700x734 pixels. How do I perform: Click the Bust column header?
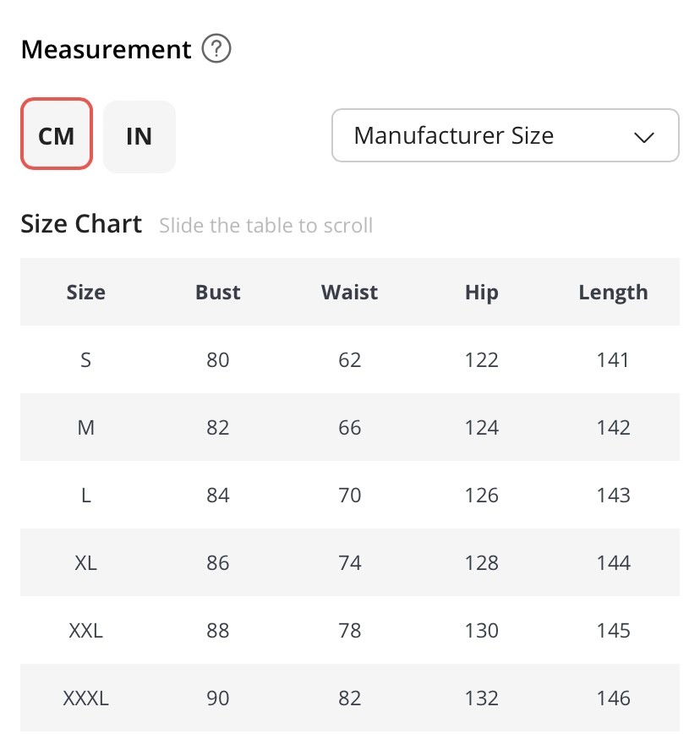(218, 293)
